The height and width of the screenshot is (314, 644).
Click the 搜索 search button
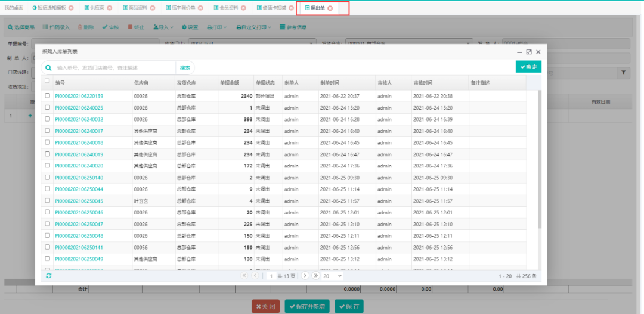(x=185, y=68)
